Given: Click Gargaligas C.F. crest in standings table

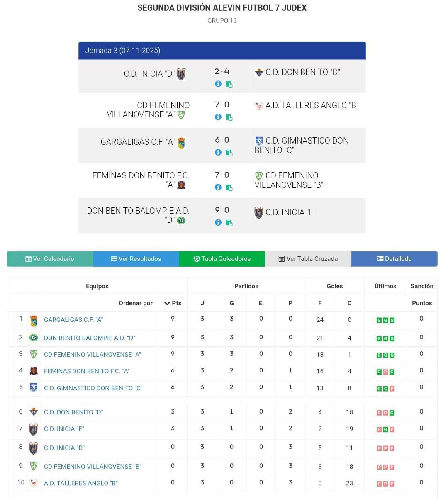Looking at the screenshot, I should tap(34, 321).
